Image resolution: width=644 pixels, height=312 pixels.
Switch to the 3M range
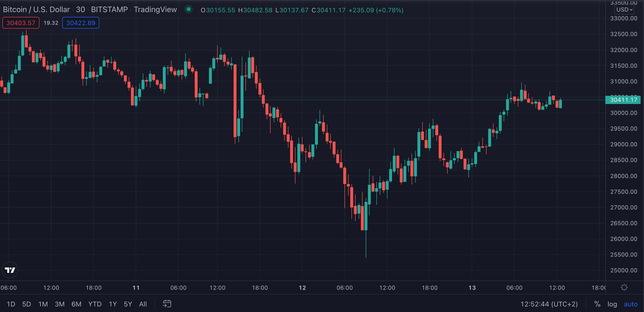click(59, 304)
